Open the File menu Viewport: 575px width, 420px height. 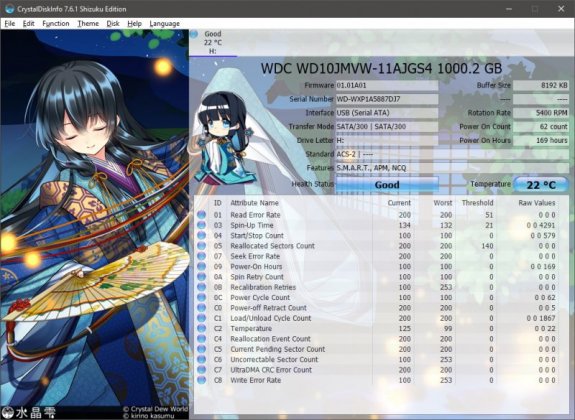point(10,23)
